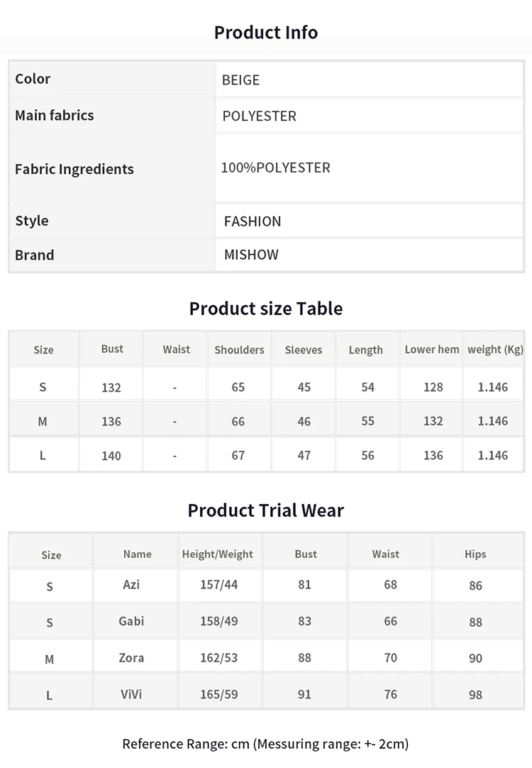The image size is (532, 768).
Task: Click sleeves value 46 in M row
Action: (304, 421)
